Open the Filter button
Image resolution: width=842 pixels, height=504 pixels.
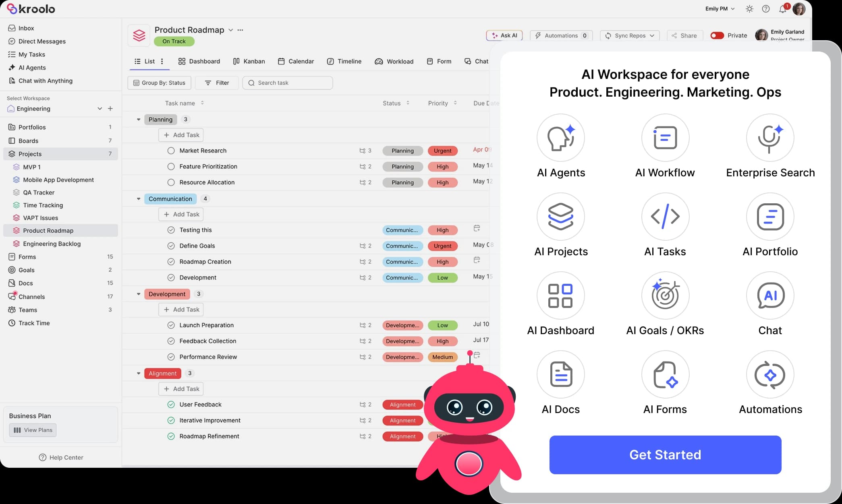(x=217, y=83)
